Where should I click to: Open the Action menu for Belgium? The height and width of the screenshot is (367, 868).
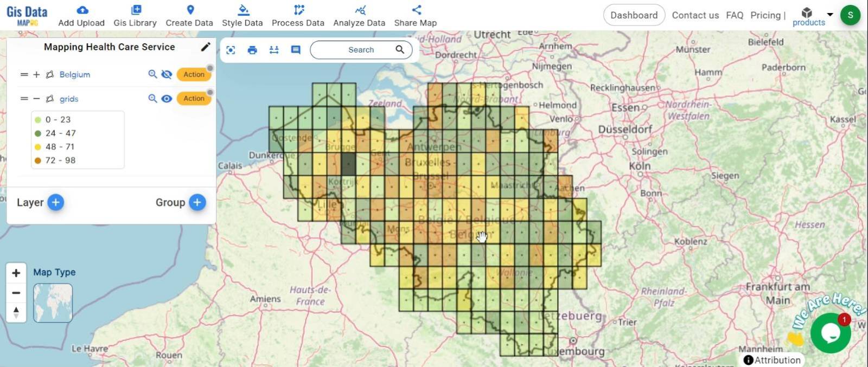tap(194, 74)
